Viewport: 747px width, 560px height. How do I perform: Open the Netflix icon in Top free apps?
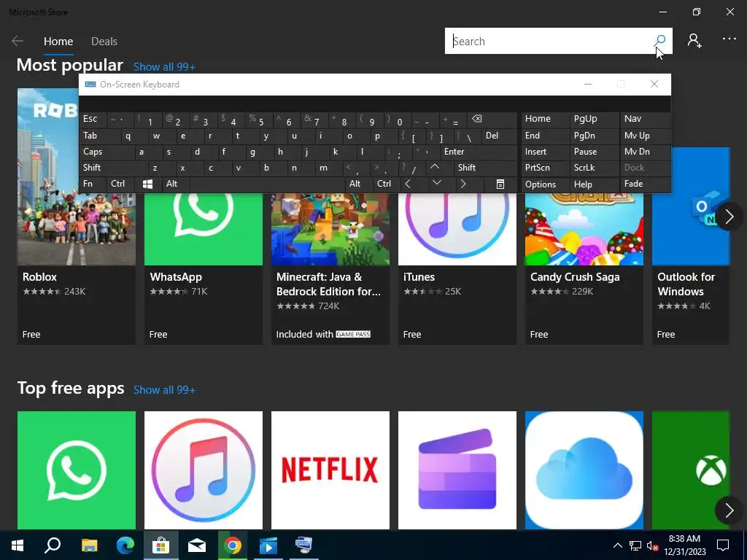(x=330, y=470)
